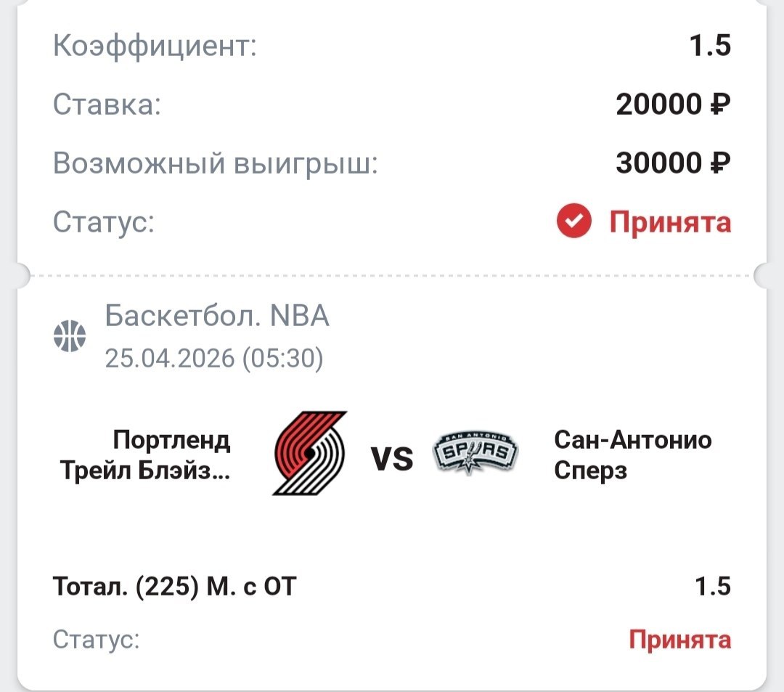This screenshot has width=784, height=692.
Task: Click the 30000 ₽ possible winnings amount
Action: tap(672, 163)
